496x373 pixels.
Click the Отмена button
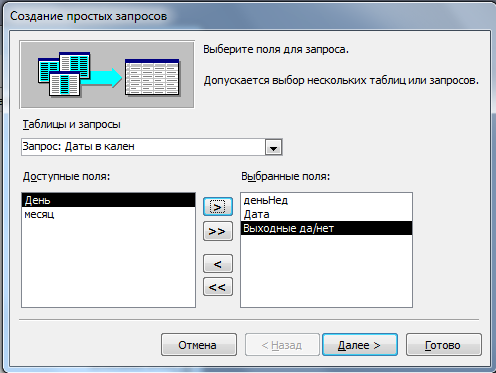[199, 345]
